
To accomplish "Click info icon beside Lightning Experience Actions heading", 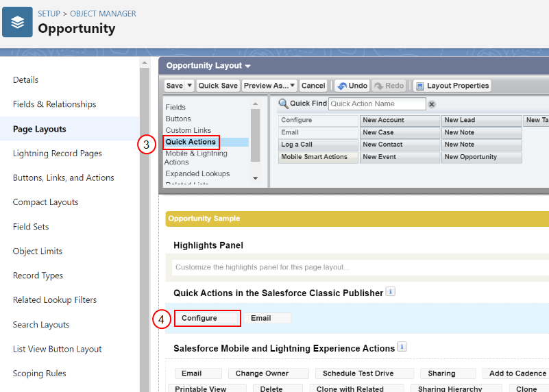I will point(402,347).
